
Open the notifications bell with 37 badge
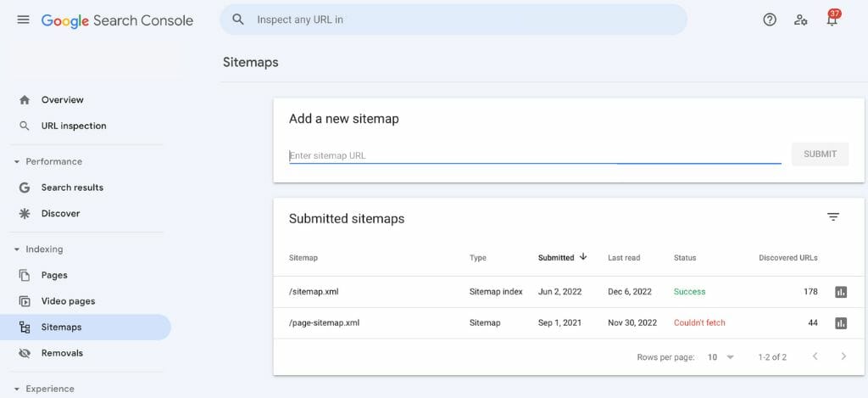(x=832, y=20)
